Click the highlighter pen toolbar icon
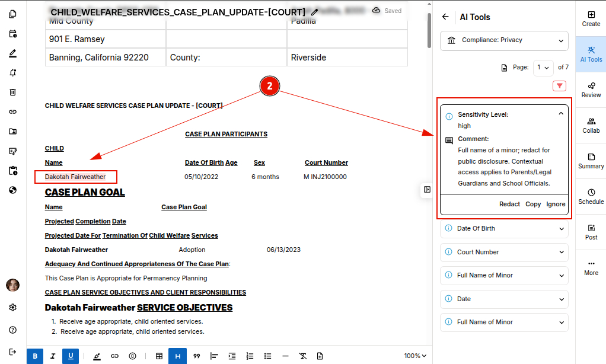The width and height of the screenshot is (606, 364). (x=97, y=356)
